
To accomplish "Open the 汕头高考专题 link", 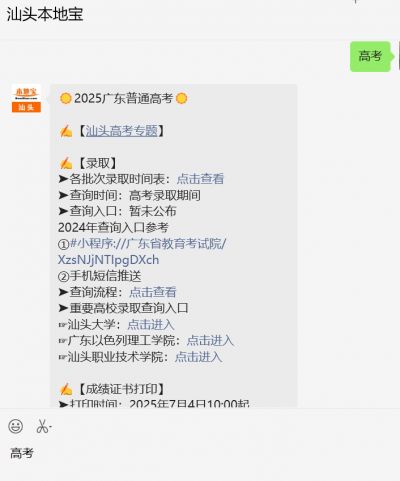I will click(122, 131).
